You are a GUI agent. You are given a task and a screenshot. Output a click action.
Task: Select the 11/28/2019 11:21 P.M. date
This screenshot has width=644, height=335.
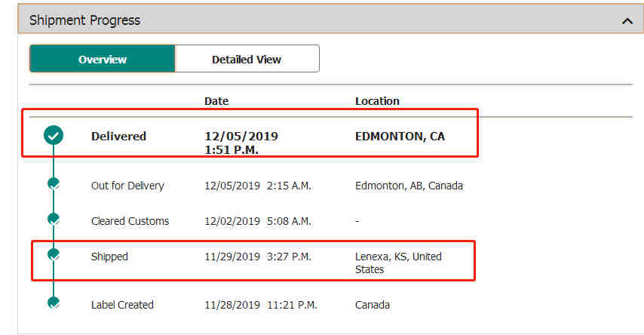point(261,305)
